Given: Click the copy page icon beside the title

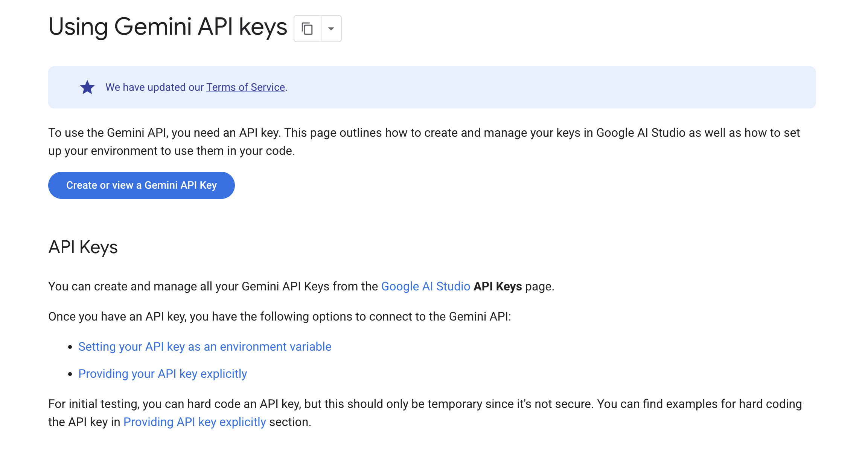Looking at the screenshot, I should [x=307, y=29].
